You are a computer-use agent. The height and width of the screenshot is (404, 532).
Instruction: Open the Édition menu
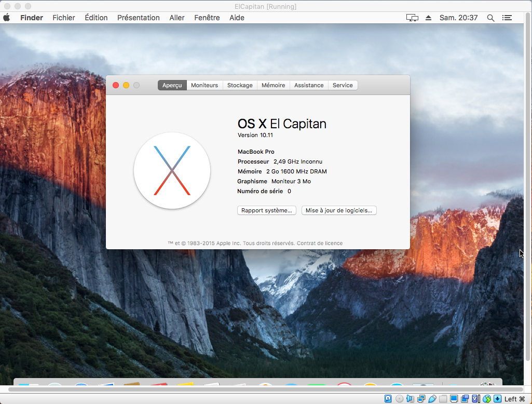96,18
